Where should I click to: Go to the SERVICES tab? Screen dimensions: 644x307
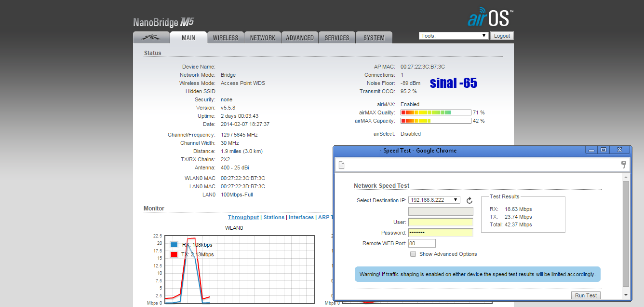tap(337, 38)
